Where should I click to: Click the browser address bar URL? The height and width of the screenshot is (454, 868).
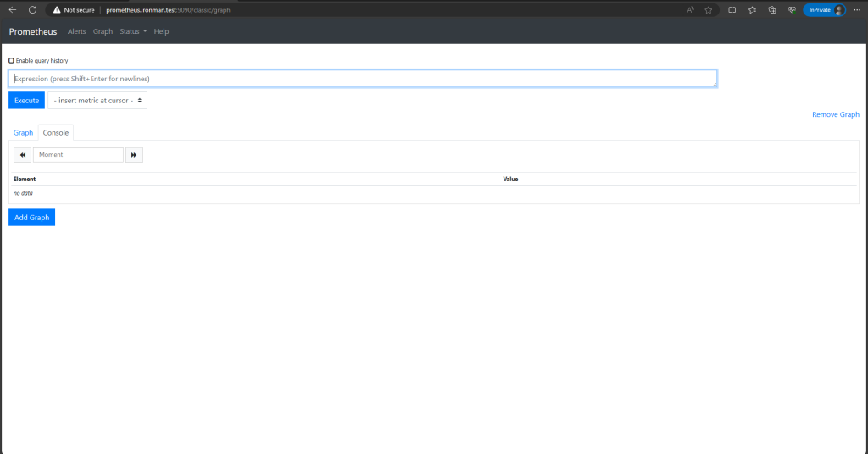[168, 10]
